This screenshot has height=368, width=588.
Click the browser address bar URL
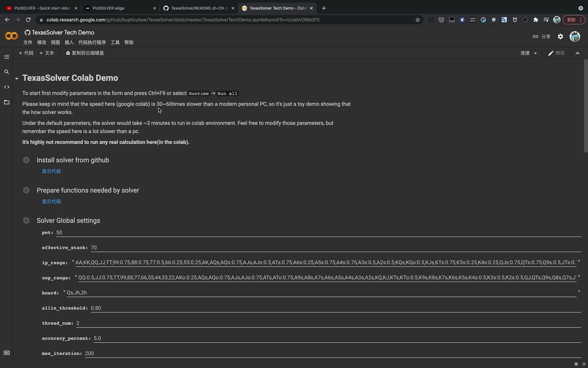(183, 20)
